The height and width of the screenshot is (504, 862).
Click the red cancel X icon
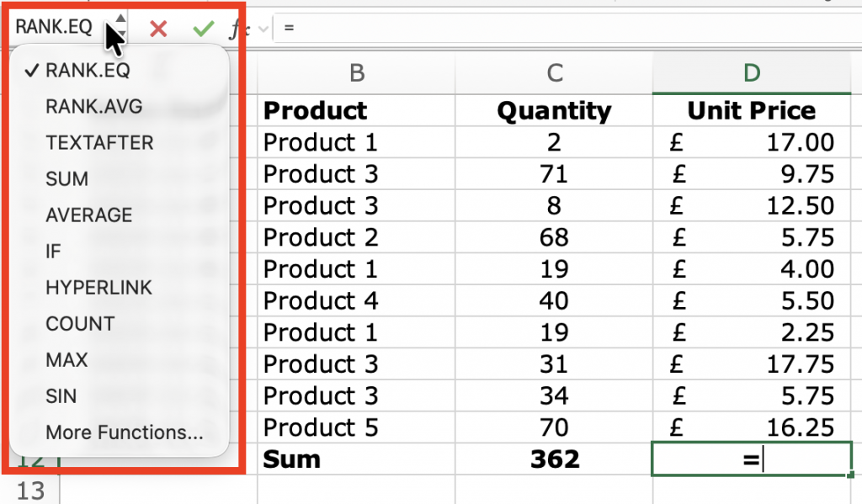pyautogui.click(x=158, y=29)
